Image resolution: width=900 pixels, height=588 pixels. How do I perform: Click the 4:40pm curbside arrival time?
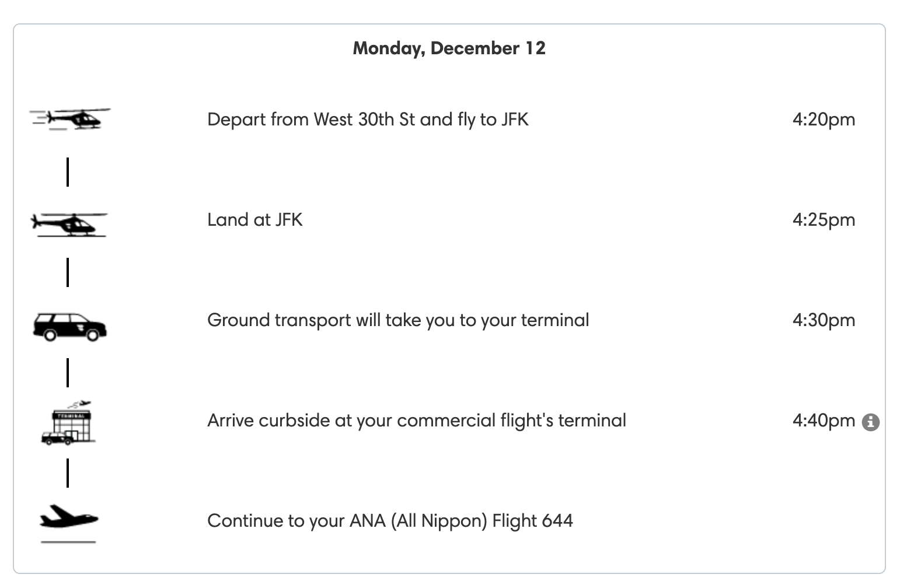click(824, 421)
